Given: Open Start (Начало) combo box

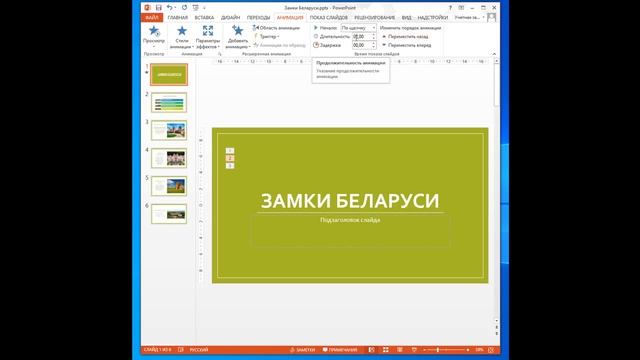Looking at the screenshot, I should click(358, 28).
